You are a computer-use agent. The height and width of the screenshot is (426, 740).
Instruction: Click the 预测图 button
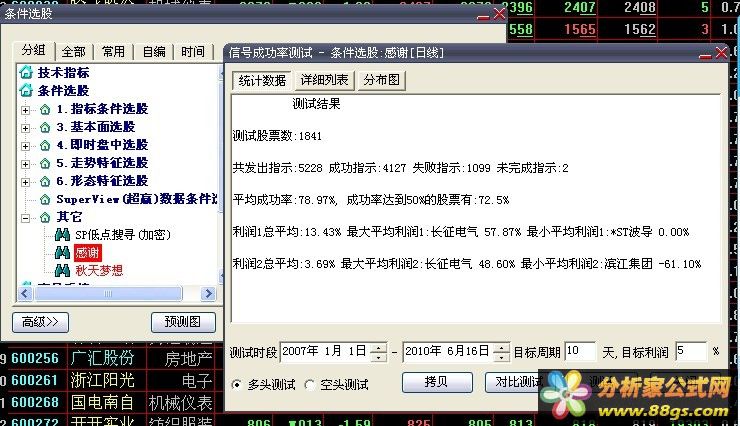click(x=183, y=322)
